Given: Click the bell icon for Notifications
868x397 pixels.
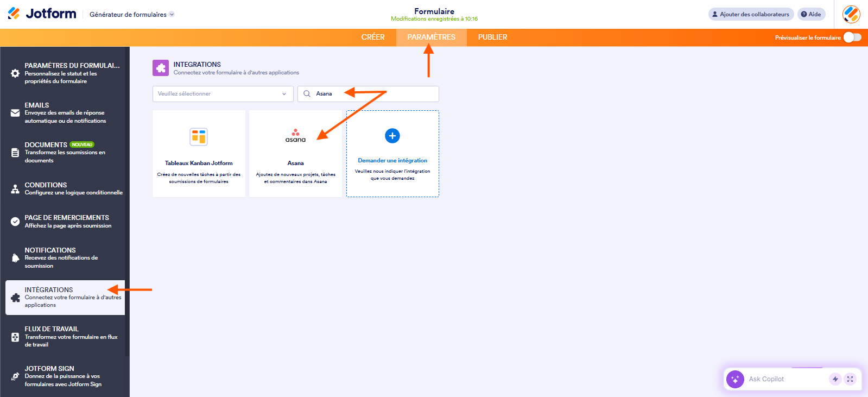Looking at the screenshot, I should (x=15, y=258).
